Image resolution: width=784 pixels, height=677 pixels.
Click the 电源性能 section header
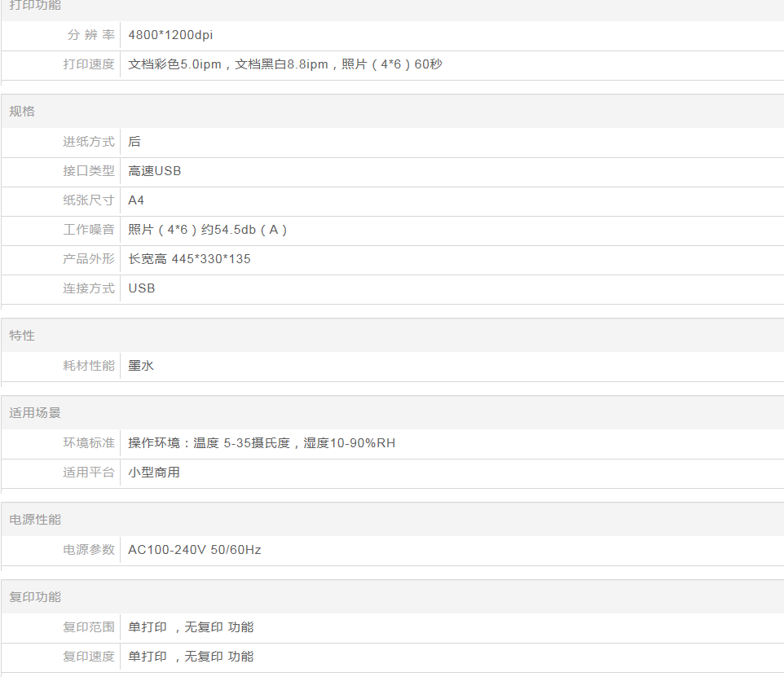click(x=35, y=520)
